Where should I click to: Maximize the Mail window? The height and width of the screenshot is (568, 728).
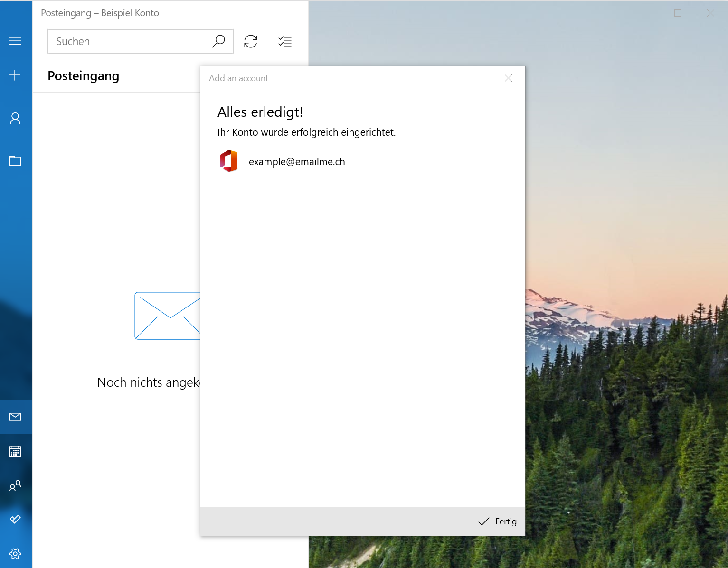[x=678, y=13]
